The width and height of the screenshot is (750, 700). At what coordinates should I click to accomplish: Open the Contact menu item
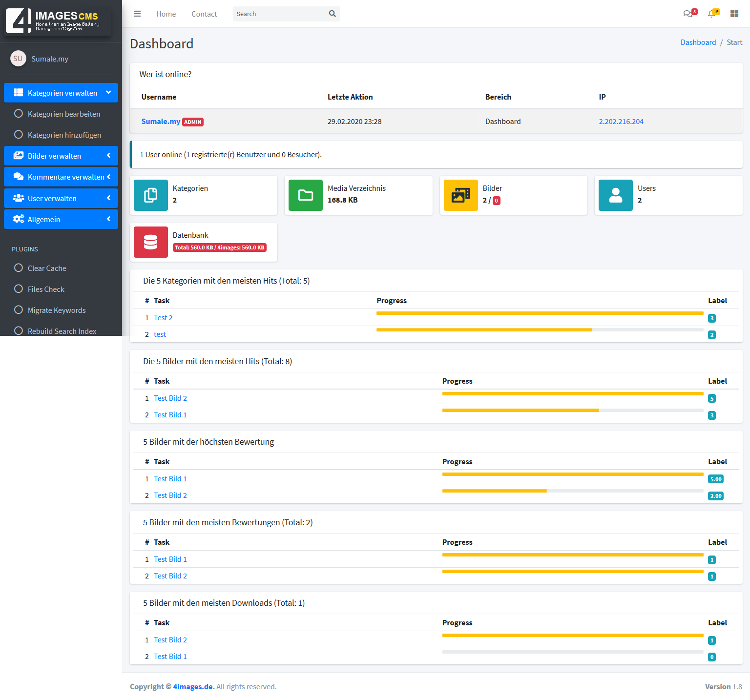click(204, 14)
